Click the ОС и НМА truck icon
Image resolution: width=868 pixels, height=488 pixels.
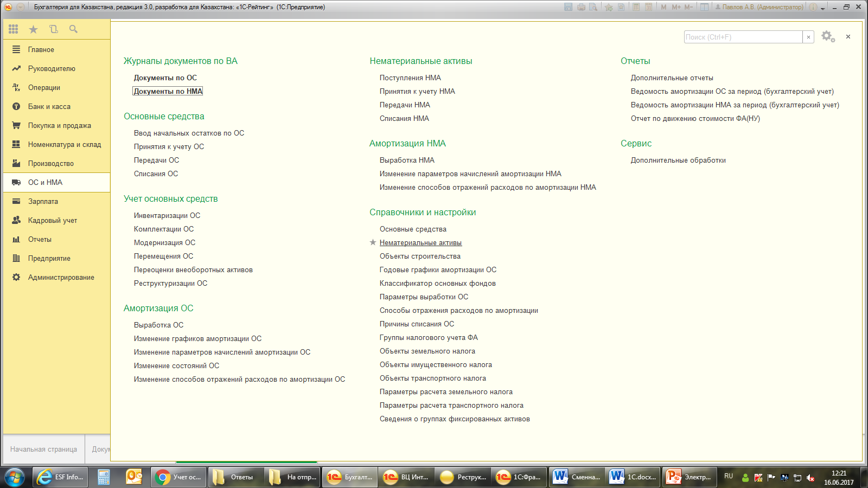(16, 182)
